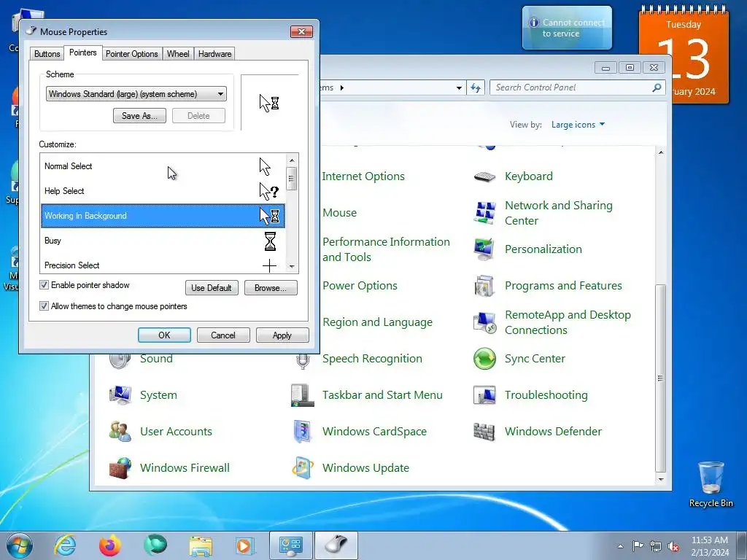The image size is (747, 560).
Task: Click the Control Panel refresh arrows button
Action: (476, 87)
